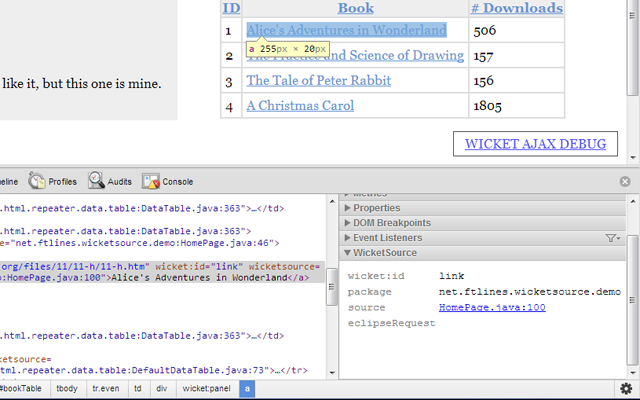Click the Audits magnifier icon

(96, 180)
